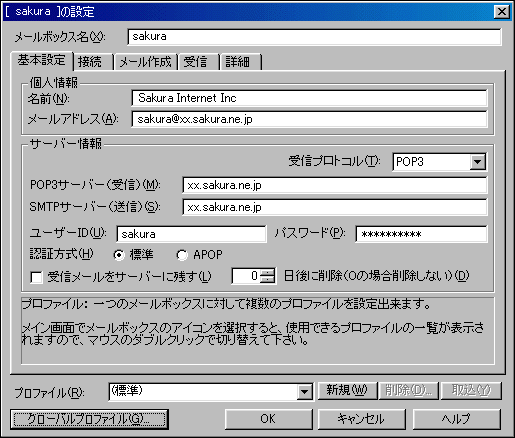Viewport: 515px width, 438px height.
Task: Decrease the days-until-delete spinner value
Action: coord(267,280)
